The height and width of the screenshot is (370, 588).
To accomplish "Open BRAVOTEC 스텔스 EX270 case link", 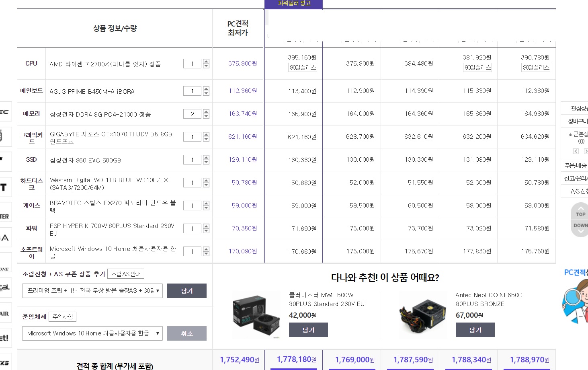I will coord(113,206).
